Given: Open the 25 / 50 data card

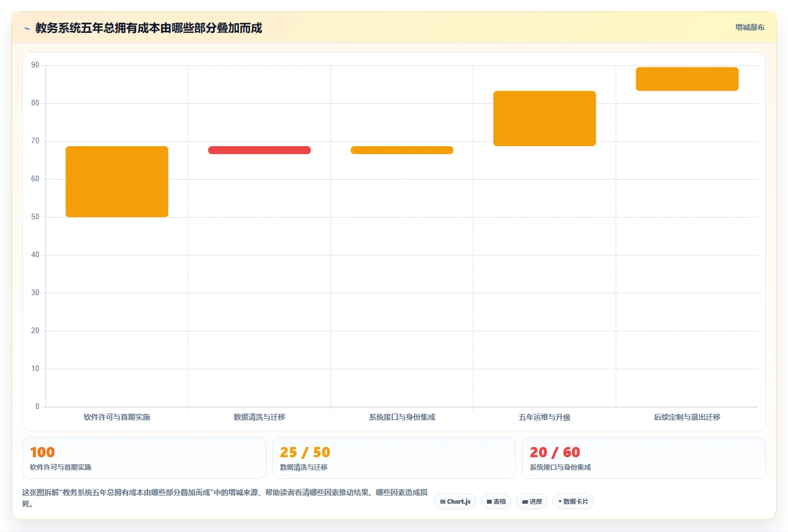Looking at the screenshot, I should 394,458.
